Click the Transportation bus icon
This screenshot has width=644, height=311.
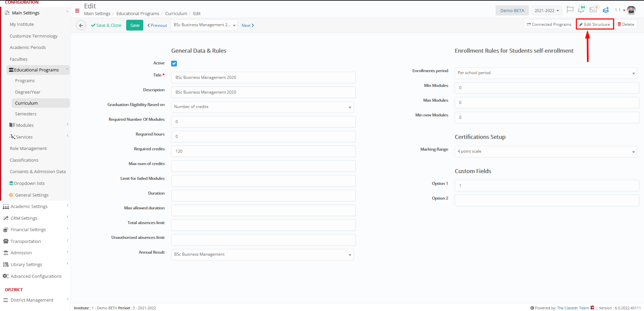tap(6, 241)
